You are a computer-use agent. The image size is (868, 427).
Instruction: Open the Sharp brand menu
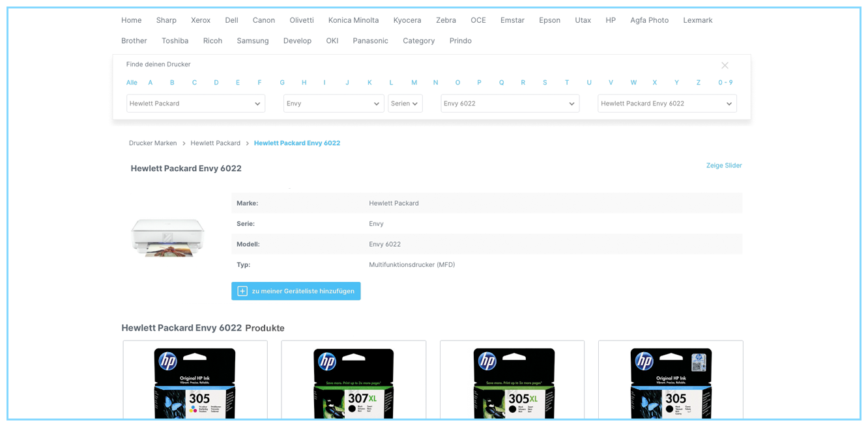166,20
